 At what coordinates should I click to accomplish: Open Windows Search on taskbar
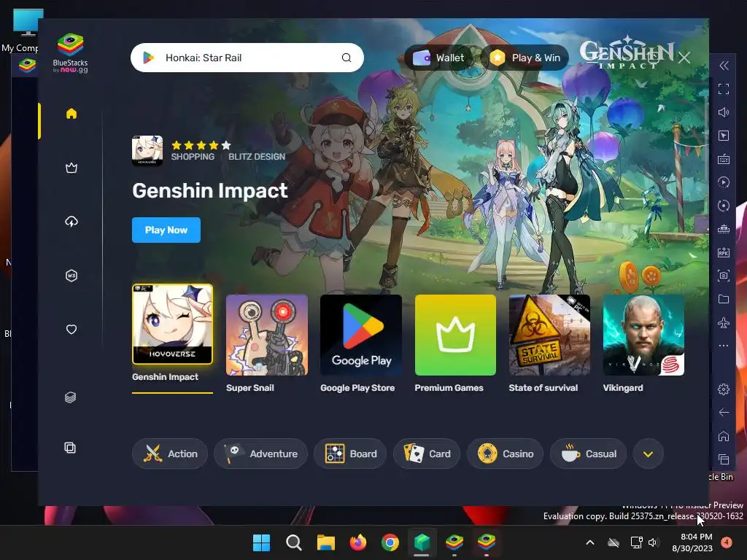click(x=294, y=542)
